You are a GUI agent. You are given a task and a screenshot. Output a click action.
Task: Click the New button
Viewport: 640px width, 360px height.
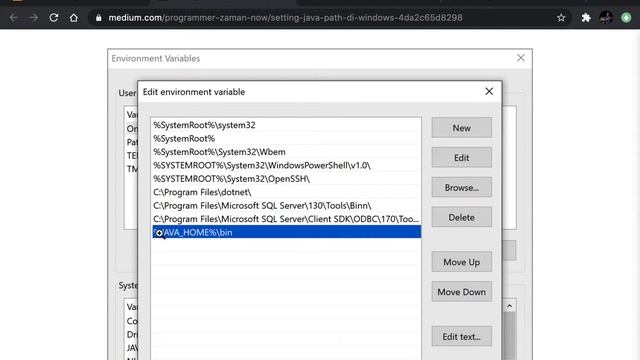[x=462, y=128]
